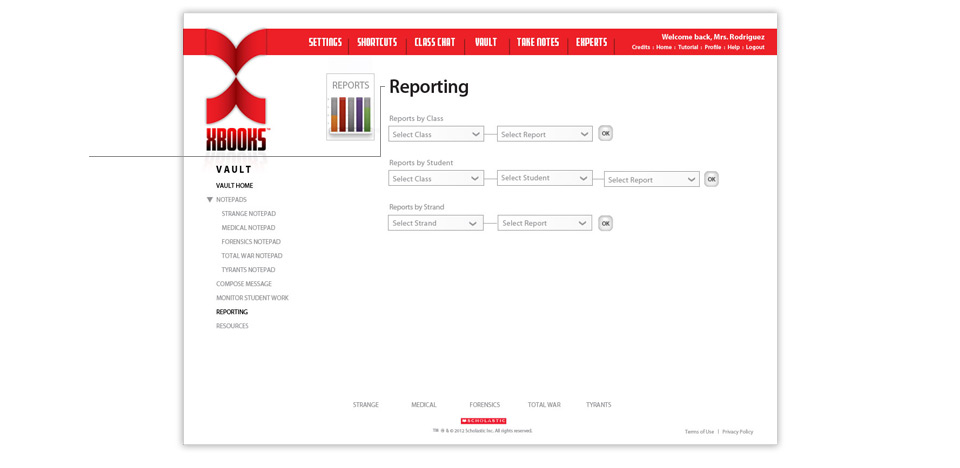This screenshot has width=960, height=468.
Task: Collapse the Notepads tree triangle
Action: (210, 200)
